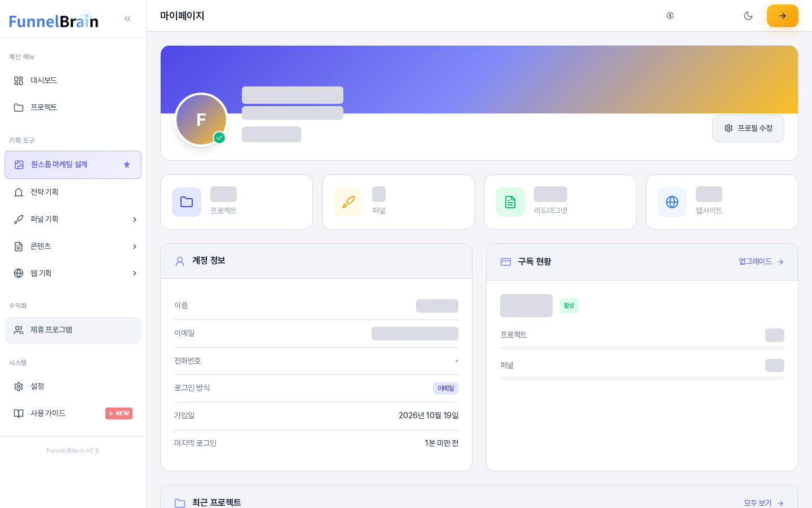812x508 pixels.
Task: Collapse the sidebar with double chevron icon
Action: [127, 19]
